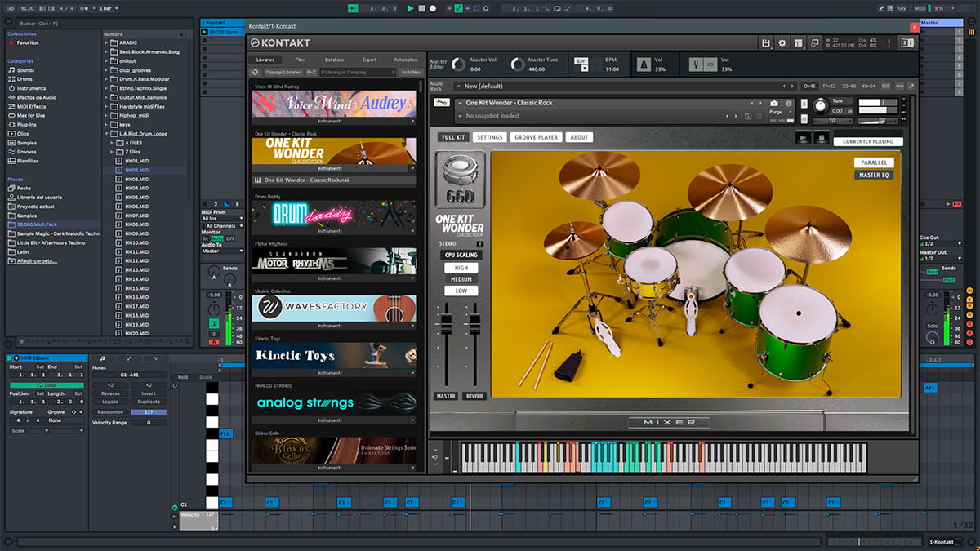Open the Audio To Master dropdown
This screenshot has width=980, height=551.
tap(223, 251)
